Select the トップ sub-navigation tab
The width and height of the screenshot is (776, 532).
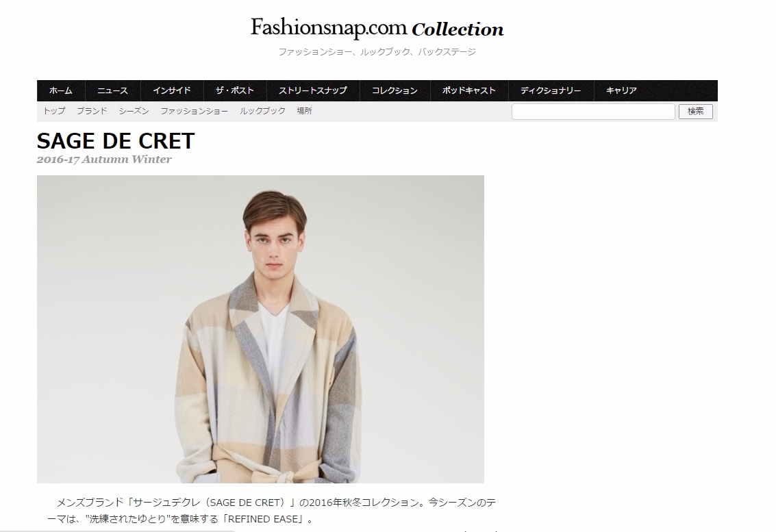pyautogui.click(x=54, y=111)
